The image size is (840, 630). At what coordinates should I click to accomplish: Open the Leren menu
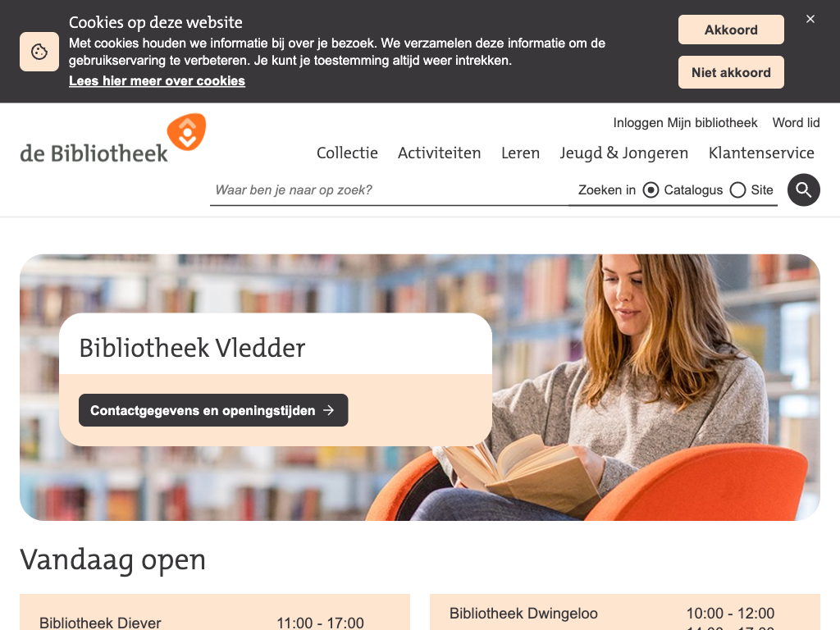pos(520,153)
